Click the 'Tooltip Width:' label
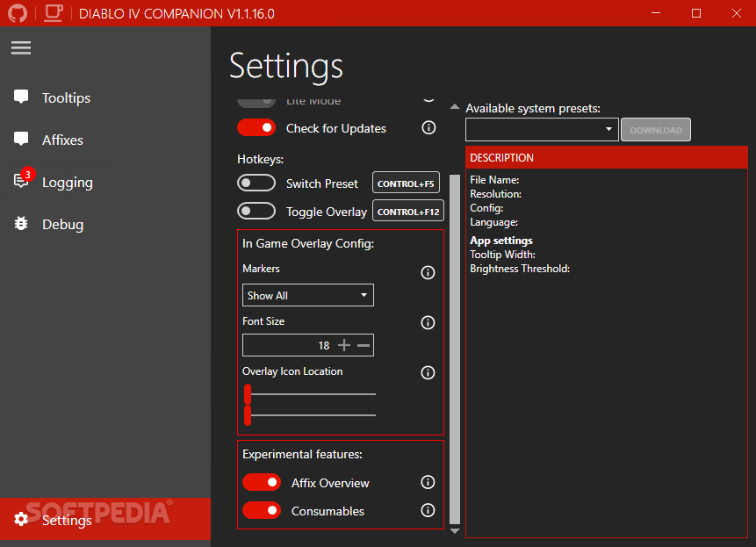This screenshot has height=547, width=756. [x=502, y=255]
